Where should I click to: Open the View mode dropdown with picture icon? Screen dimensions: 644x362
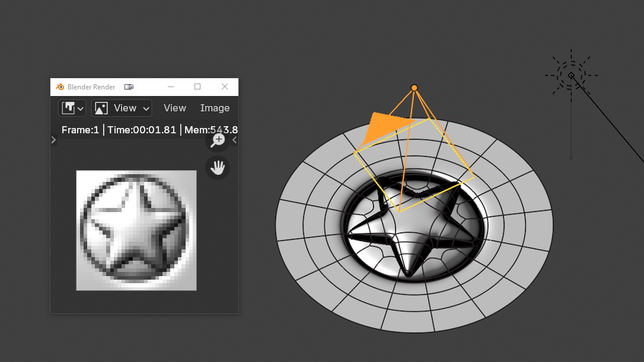pos(122,108)
